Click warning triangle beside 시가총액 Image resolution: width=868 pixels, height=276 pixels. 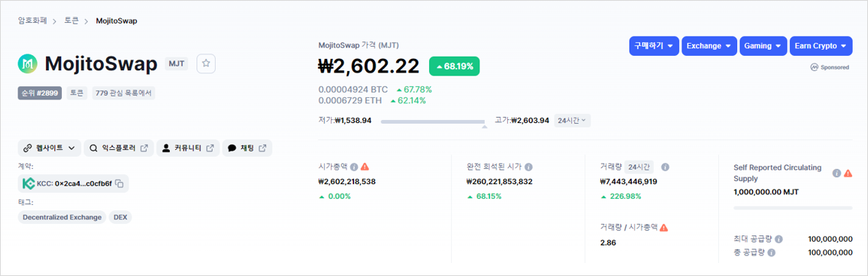[364, 167]
